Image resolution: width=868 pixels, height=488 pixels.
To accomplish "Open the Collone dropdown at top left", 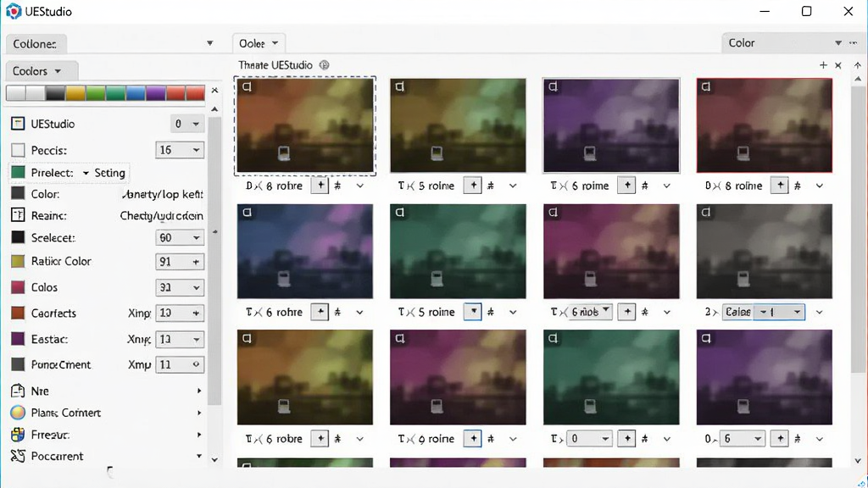I will click(x=210, y=43).
